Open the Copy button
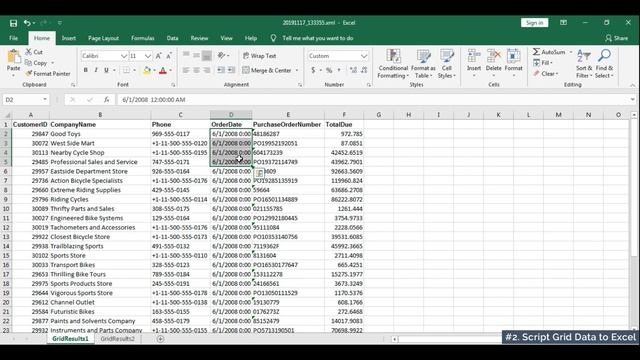This screenshot has height=360, width=640. 37,63
